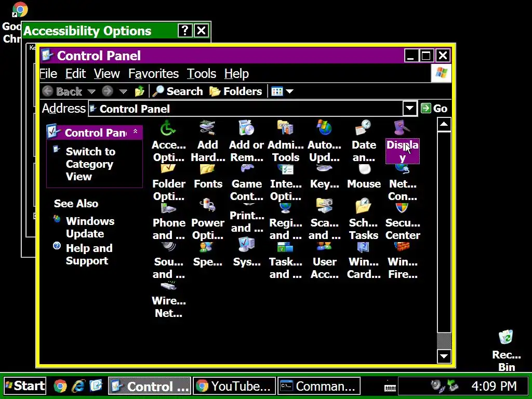Image resolution: width=532 pixels, height=399 pixels.
Task: Expand the Address bar dropdown
Action: pyautogui.click(x=410, y=109)
